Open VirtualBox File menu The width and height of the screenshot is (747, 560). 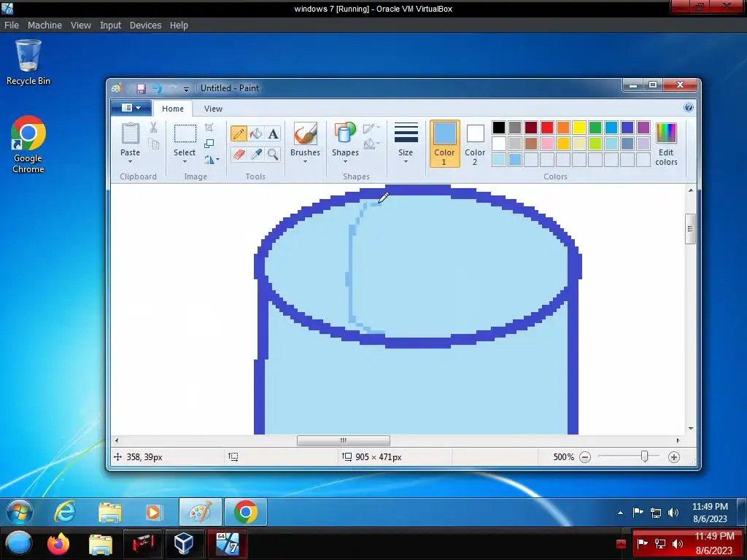[12, 26]
